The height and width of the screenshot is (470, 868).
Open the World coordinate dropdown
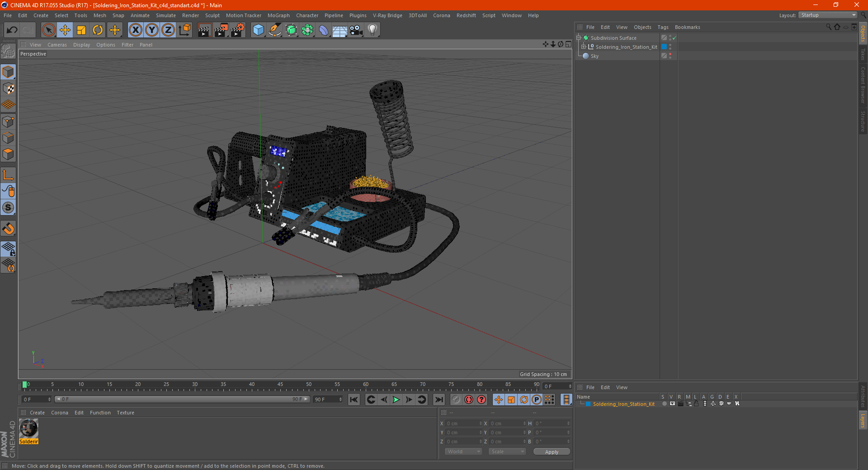(x=463, y=452)
